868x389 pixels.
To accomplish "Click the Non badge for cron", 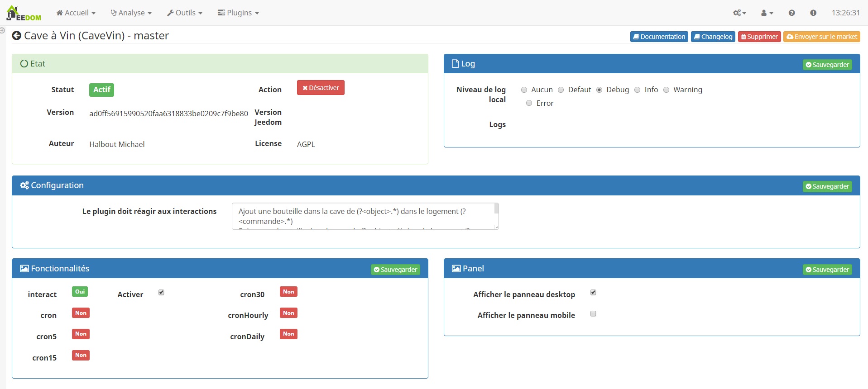I will click(x=81, y=313).
